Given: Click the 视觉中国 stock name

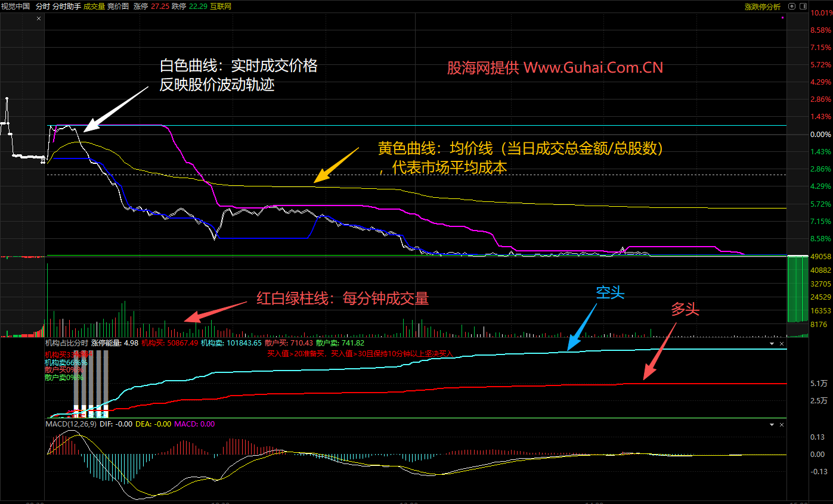Looking at the screenshot, I should pos(16,7).
